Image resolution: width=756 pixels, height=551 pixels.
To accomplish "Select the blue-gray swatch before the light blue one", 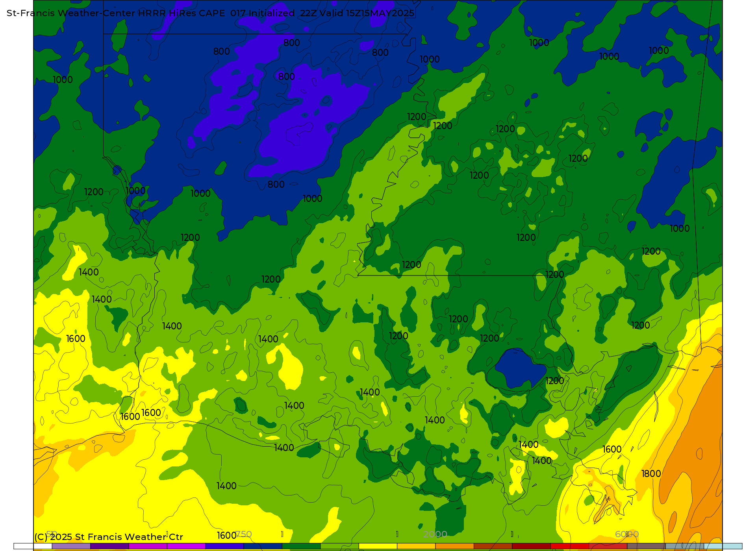I will (685, 546).
